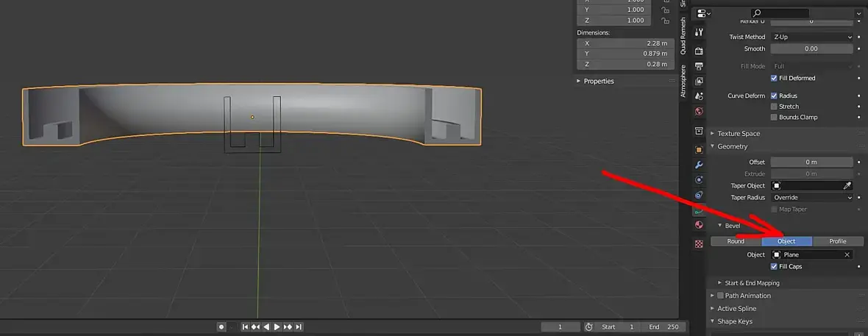Screen dimensions: 868x336
Task: Clear the Plane bevel object
Action: 847,254
